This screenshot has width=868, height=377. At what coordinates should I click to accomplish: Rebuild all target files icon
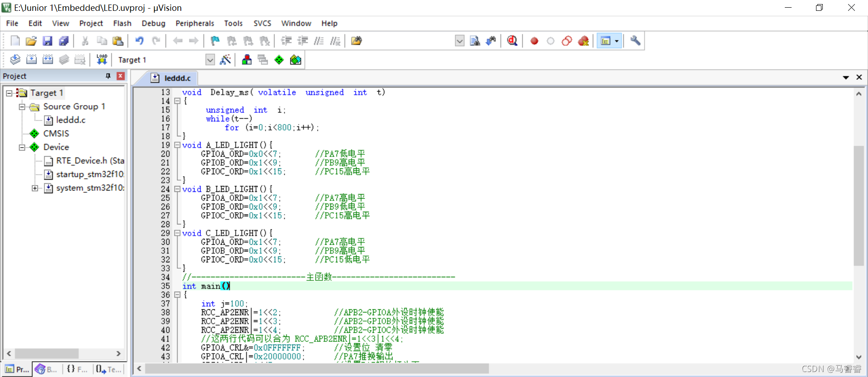[x=48, y=60]
